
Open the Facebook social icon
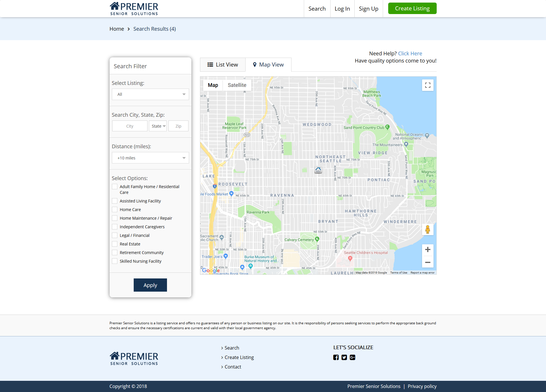pyautogui.click(x=336, y=357)
